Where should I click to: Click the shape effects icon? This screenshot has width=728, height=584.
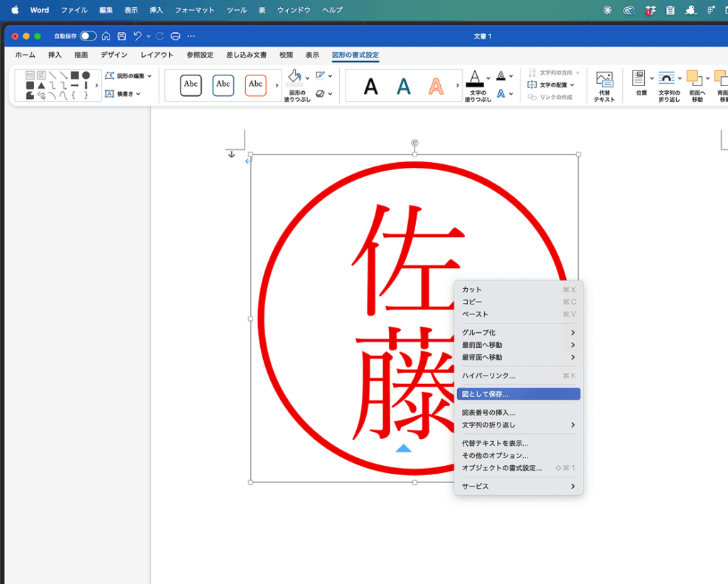[320, 94]
